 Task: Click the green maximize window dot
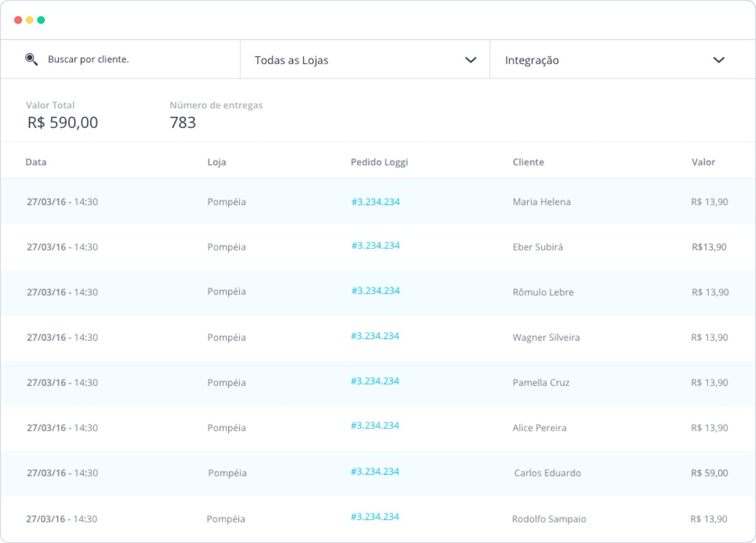click(41, 20)
